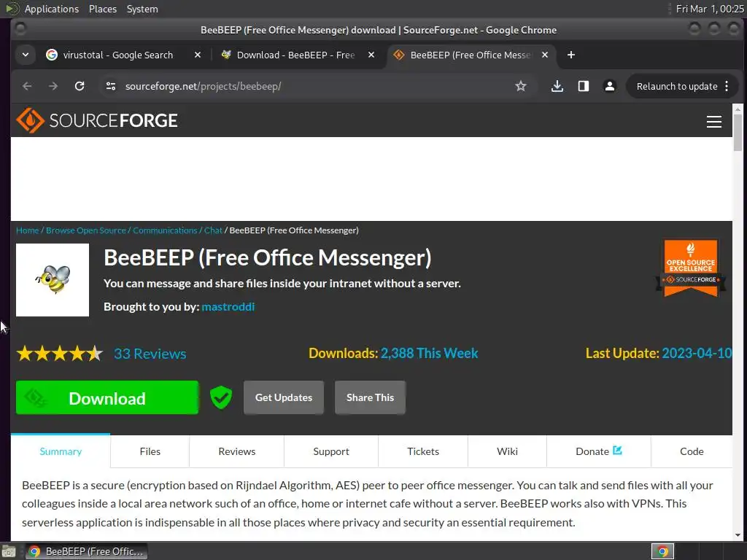Click BeeBEEP taskbar window button
Screen dimensions: 747x560
[x=86, y=551]
